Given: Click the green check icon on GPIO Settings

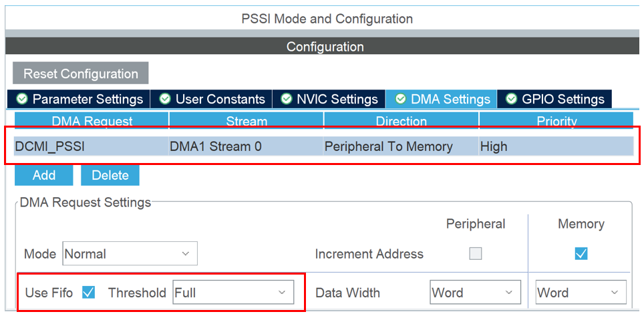Looking at the screenshot, I should [x=512, y=99].
